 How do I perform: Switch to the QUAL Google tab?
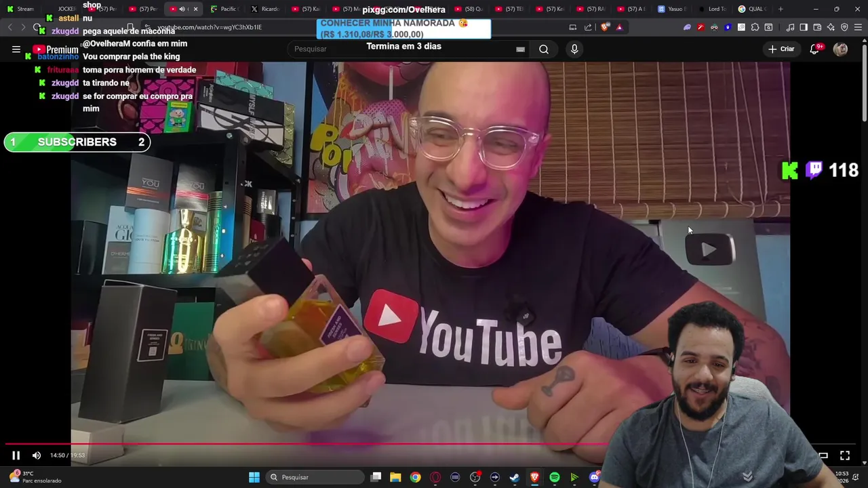coord(753,9)
